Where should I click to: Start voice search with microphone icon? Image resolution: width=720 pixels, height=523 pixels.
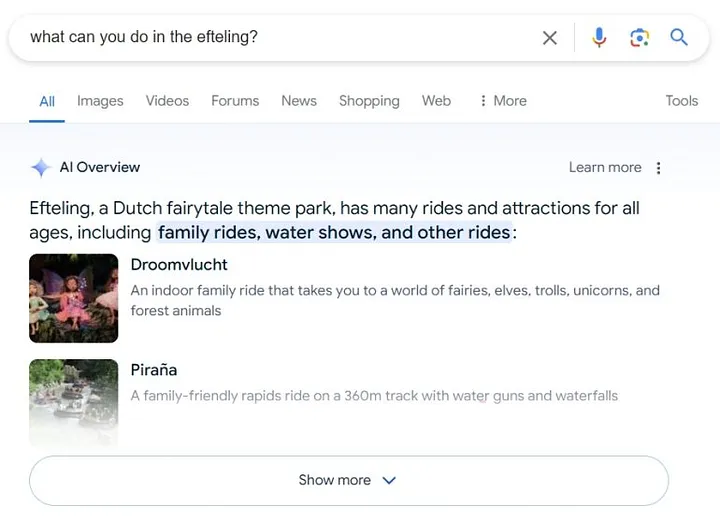point(599,37)
